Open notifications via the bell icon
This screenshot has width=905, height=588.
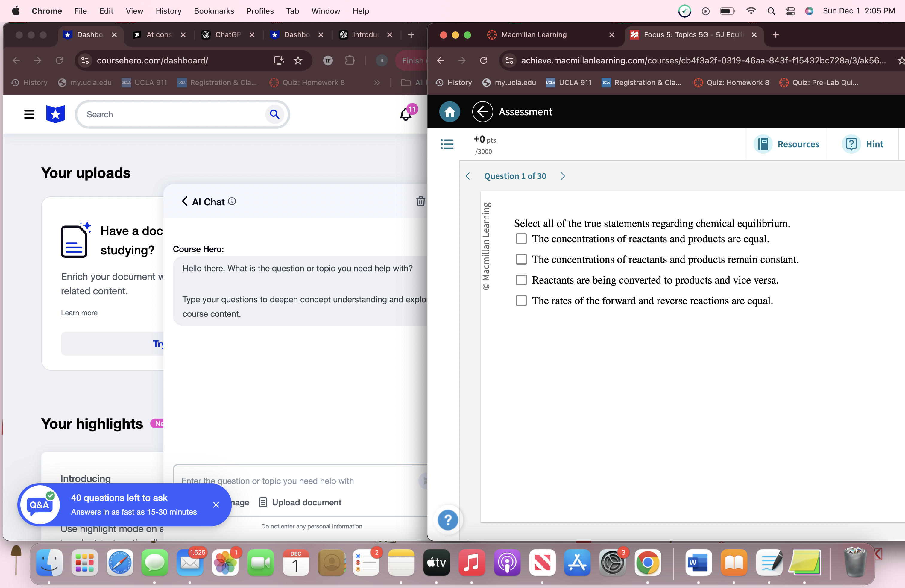(x=406, y=114)
